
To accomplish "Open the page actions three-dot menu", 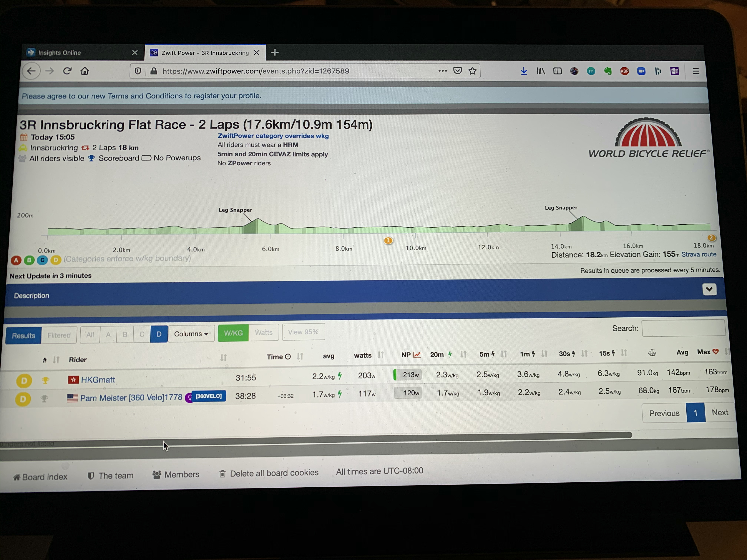I will pos(442,71).
